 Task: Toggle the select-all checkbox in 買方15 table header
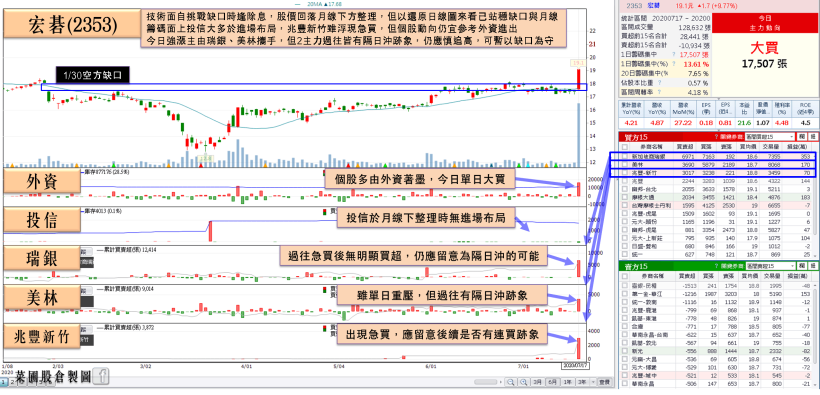(x=624, y=147)
